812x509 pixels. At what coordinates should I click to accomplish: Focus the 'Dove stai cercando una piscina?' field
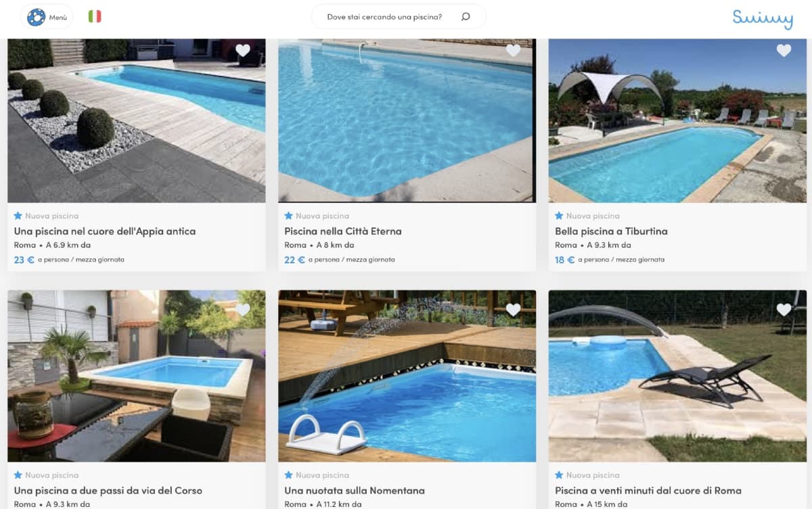click(x=399, y=17)
